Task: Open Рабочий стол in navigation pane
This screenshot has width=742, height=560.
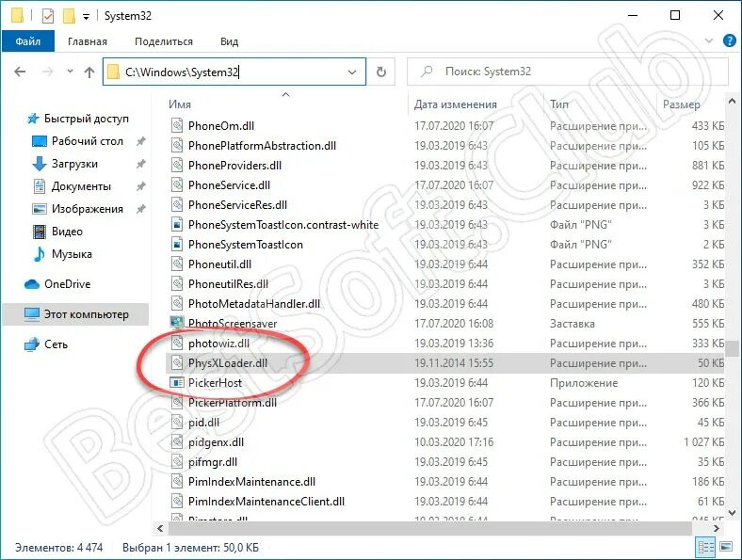Action: [77, 141]
